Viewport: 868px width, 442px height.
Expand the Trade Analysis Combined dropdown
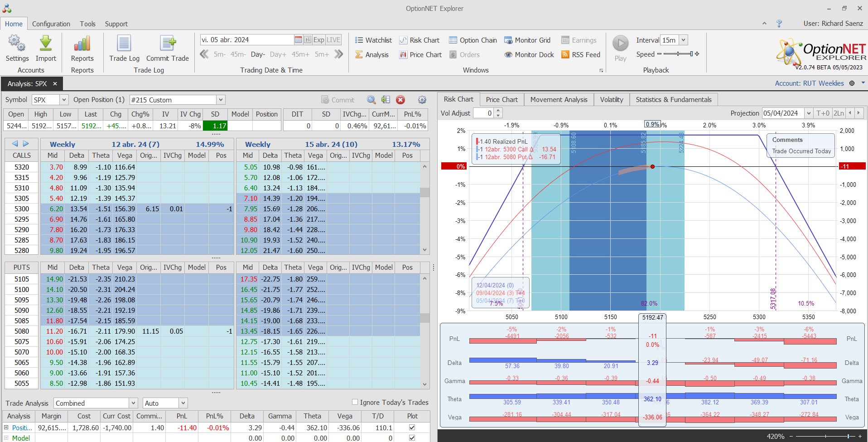tap(133, 403)
